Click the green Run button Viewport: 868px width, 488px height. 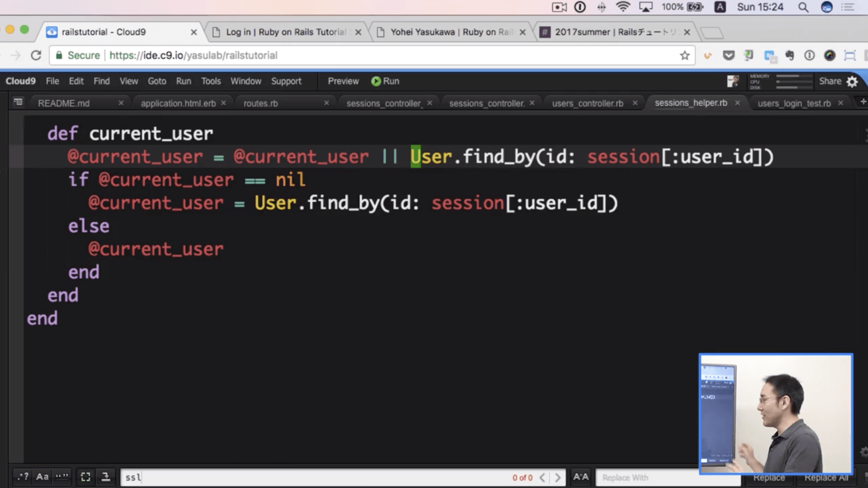coord(385,81)
